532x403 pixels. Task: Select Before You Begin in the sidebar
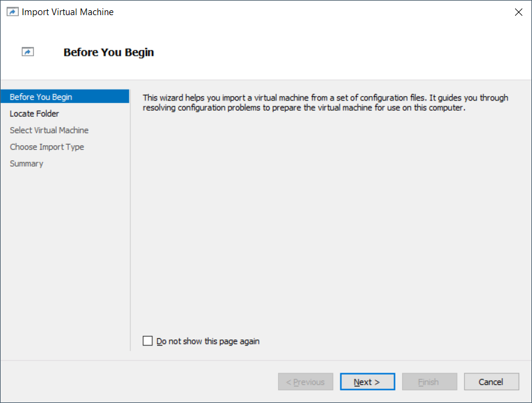pos(41,96)
